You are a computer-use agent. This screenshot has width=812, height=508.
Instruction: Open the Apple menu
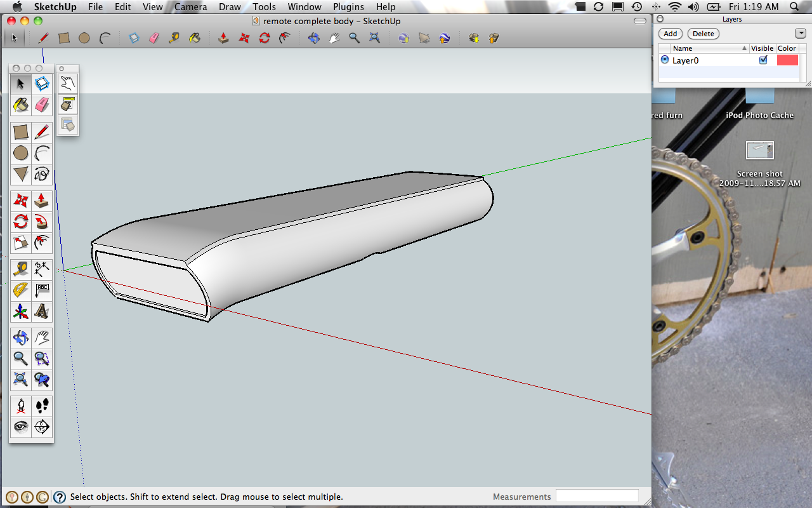17,7
